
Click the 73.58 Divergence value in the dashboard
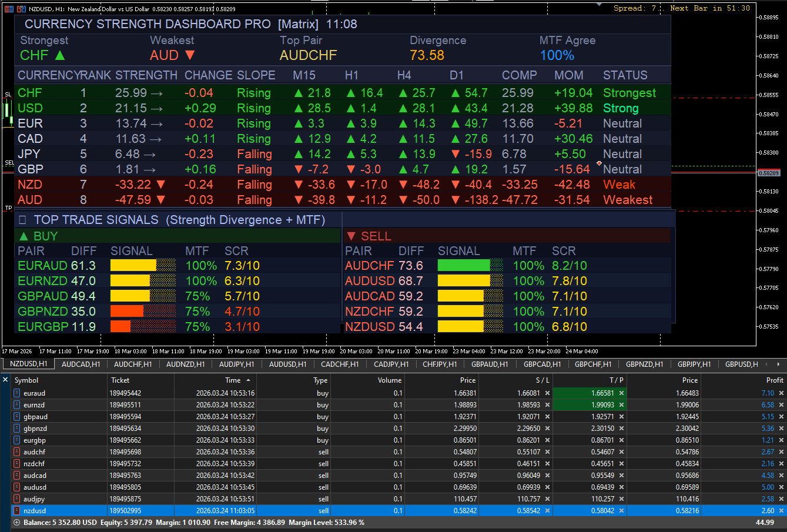click(427, 55)
